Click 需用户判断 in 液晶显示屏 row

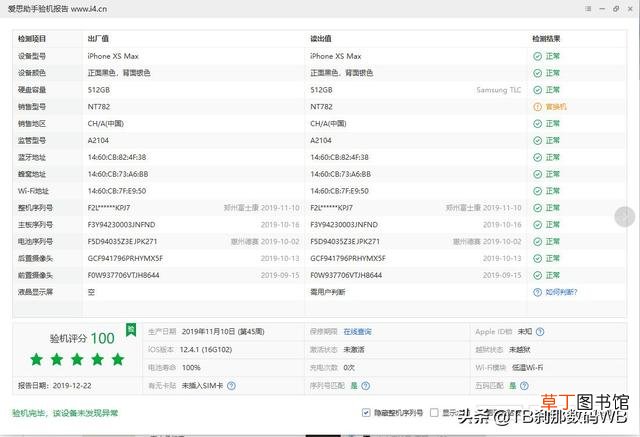[328, 292]
